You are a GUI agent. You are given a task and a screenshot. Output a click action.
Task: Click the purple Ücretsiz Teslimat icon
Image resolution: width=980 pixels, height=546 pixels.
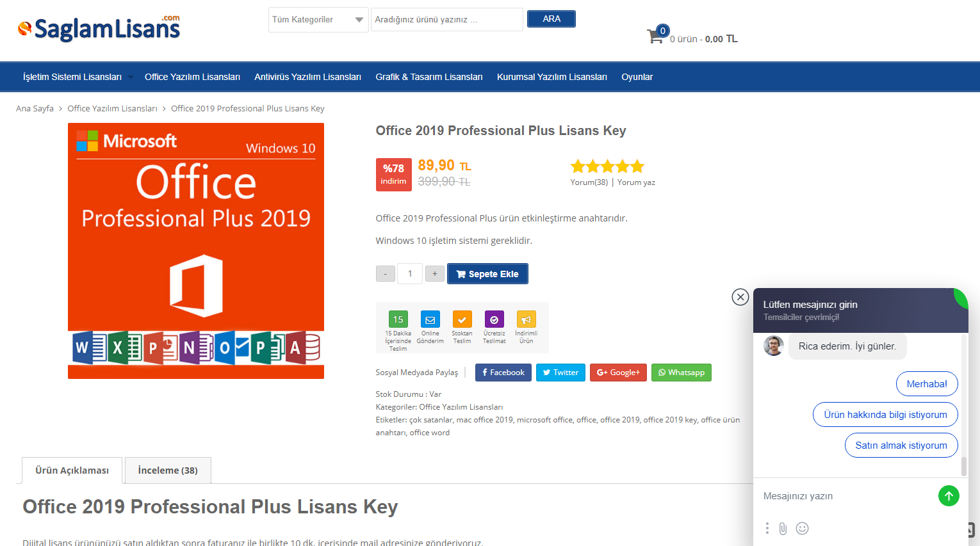[x=494, y=319]
